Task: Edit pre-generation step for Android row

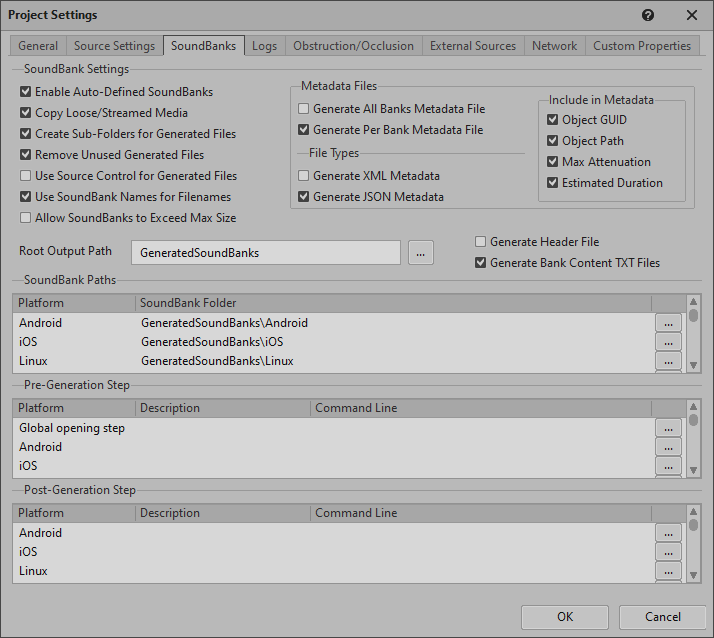Action: [x=668, y=447]
